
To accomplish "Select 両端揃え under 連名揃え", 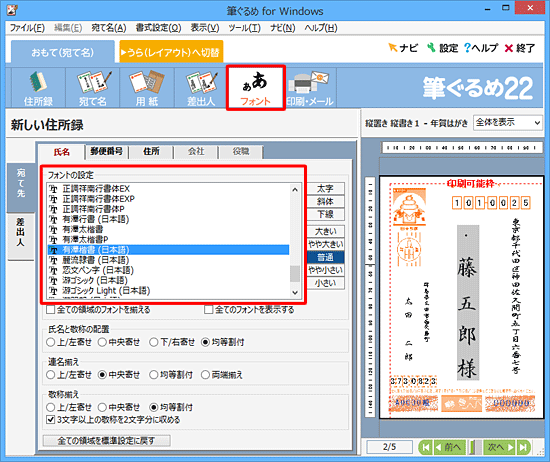I will [206, 375].
